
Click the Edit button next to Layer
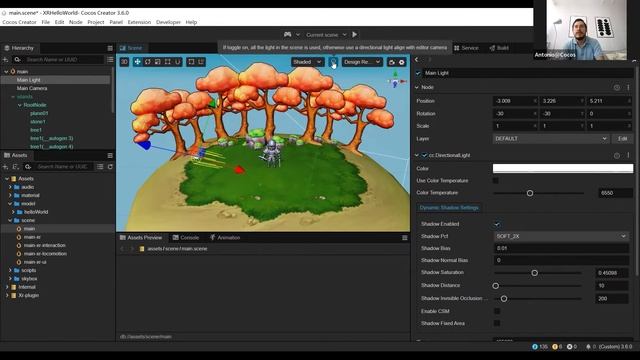[622, 139]
